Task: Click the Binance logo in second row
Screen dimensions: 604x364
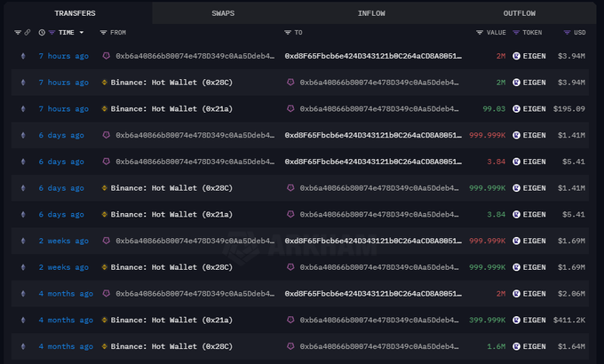Action: click(x=106, y=83)
